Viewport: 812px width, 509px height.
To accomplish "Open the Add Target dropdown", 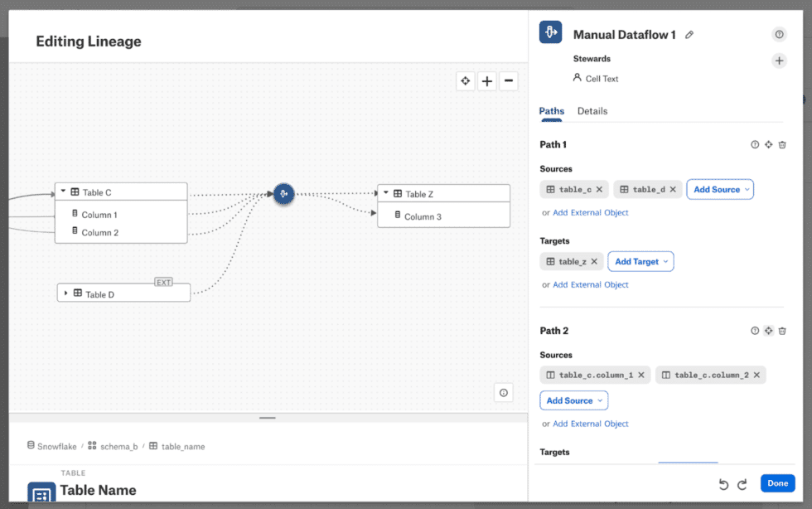I will (x=640, y=261).
